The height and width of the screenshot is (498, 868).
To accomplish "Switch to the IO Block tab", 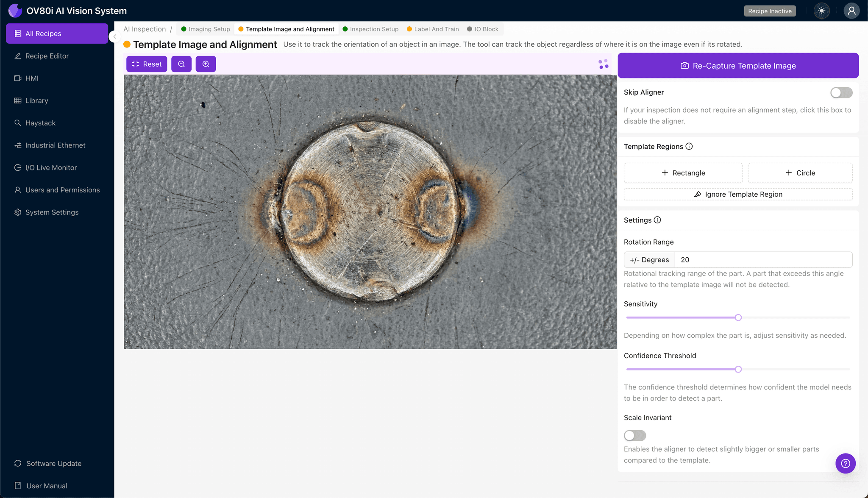I will [x=482, y=29].
